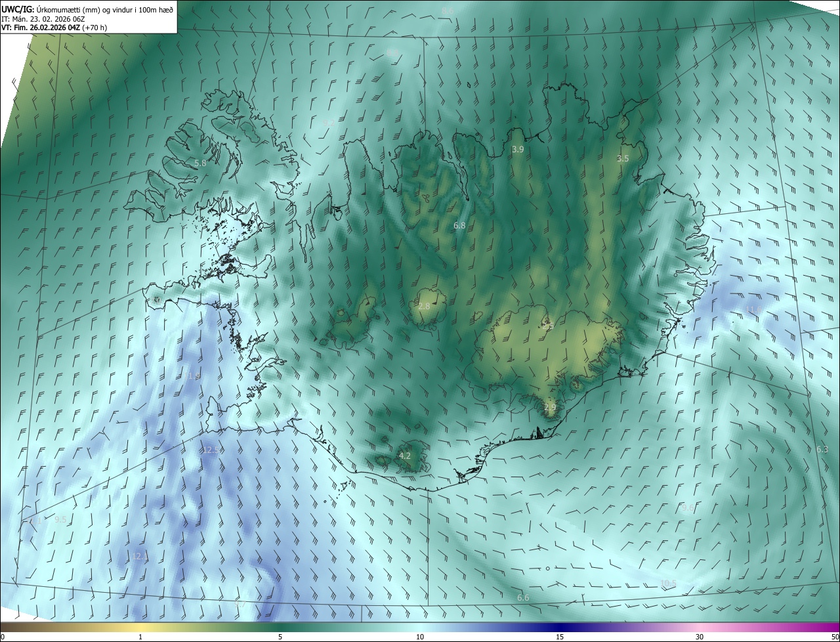Viewport: 840px width, 642px height.
Task: Click the 1 tick label on the color scale
Action: (140, 637)
